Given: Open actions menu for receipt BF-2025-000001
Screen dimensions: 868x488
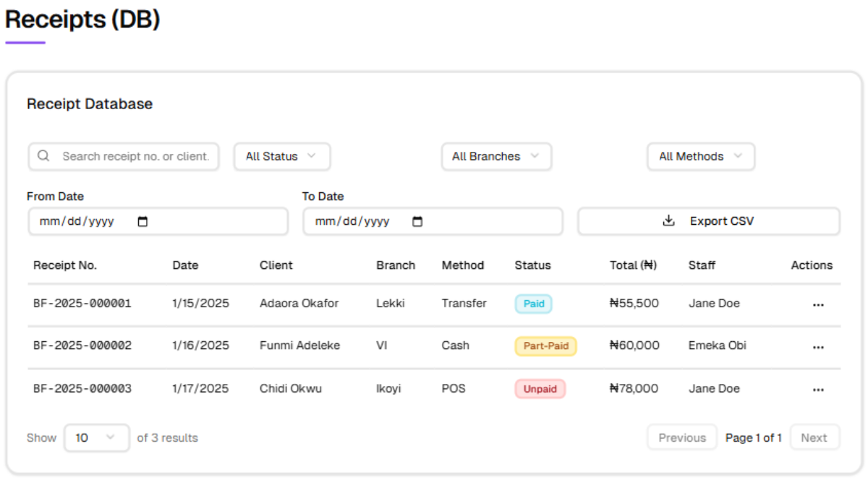Looking at the screenshot, I should pyautogui.click(x=818, y=304).
